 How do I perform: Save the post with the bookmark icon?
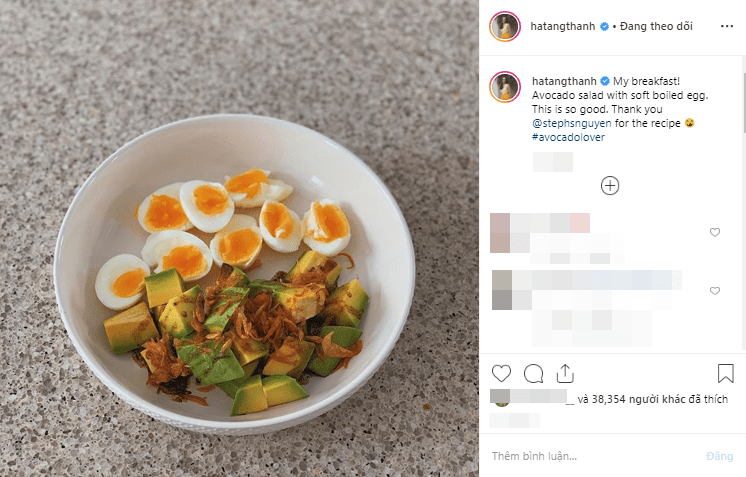click(726, 374)
